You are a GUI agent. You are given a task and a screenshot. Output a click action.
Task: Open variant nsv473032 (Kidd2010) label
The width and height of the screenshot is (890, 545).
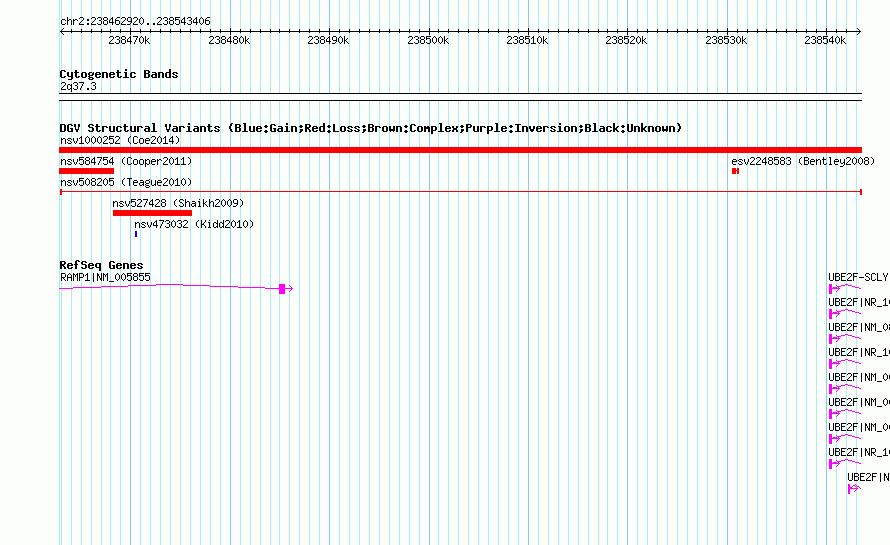pos(194,224)
